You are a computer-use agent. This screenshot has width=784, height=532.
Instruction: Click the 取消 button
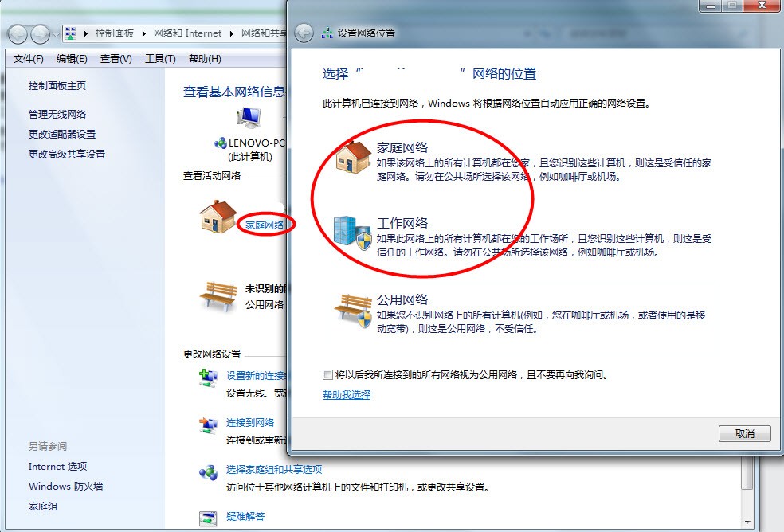pos(745,434)
